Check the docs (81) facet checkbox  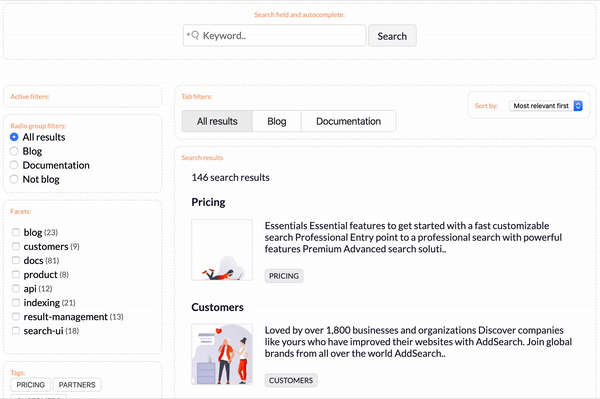[x=16, y=261]
